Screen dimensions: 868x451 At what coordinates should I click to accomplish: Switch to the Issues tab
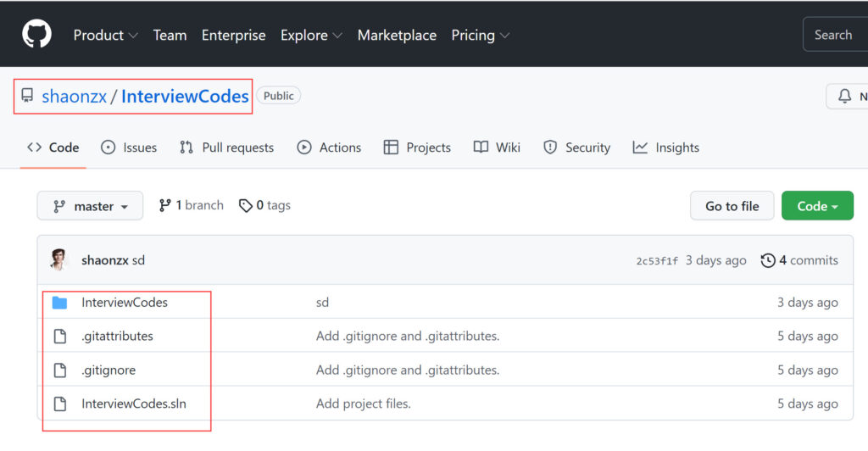[x=129, y=148]
